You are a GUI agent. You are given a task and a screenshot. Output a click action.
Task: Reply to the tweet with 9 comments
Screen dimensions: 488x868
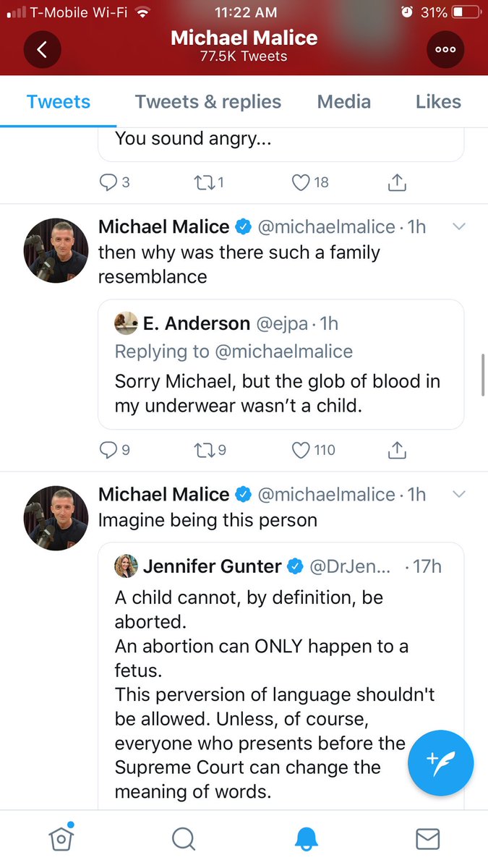pyautogui.click(x=108, y=451)
